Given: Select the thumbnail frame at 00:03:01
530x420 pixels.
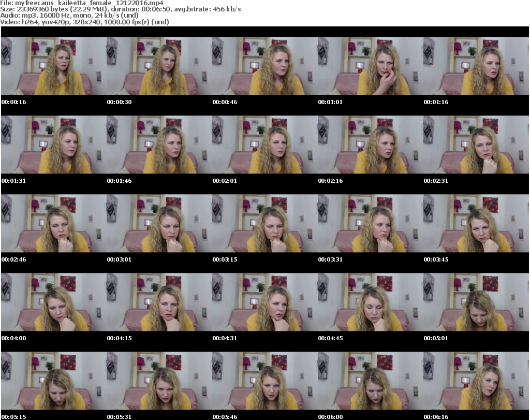Looking at the screenshot, I should pyautogui.click(x=159, y=223).
